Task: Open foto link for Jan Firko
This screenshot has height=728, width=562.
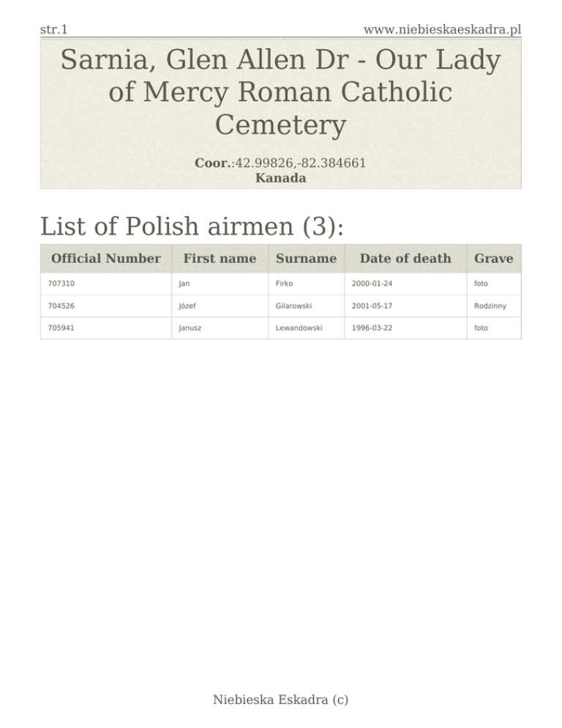Action: tap(481, 283)
